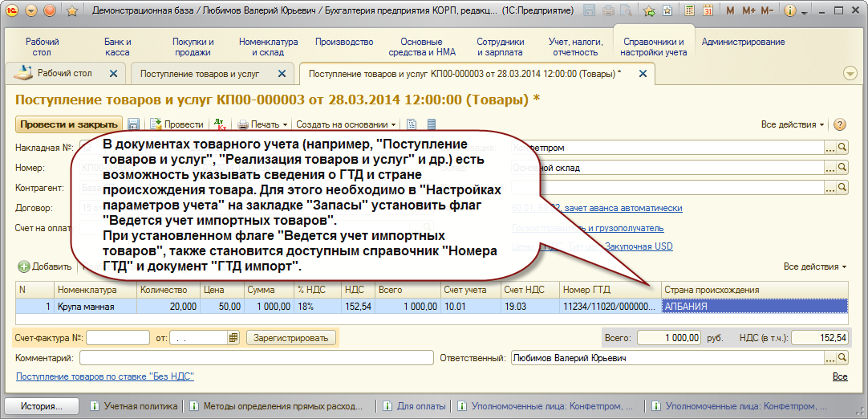Image resolution: width=868 pixels, height=419 pixels.
Task: Expand Создать на основании dropdown
Action: click(346, 124)
